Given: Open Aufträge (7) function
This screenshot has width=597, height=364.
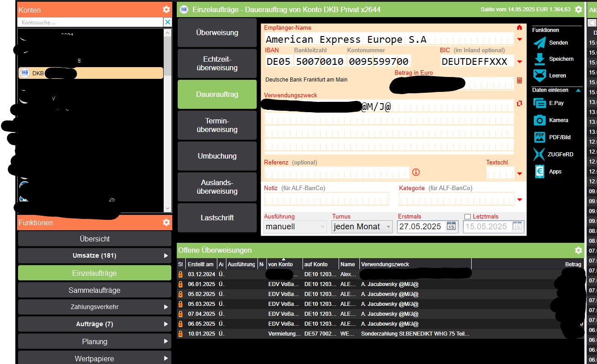Looking at the screenshot, I should coord(95,324).
